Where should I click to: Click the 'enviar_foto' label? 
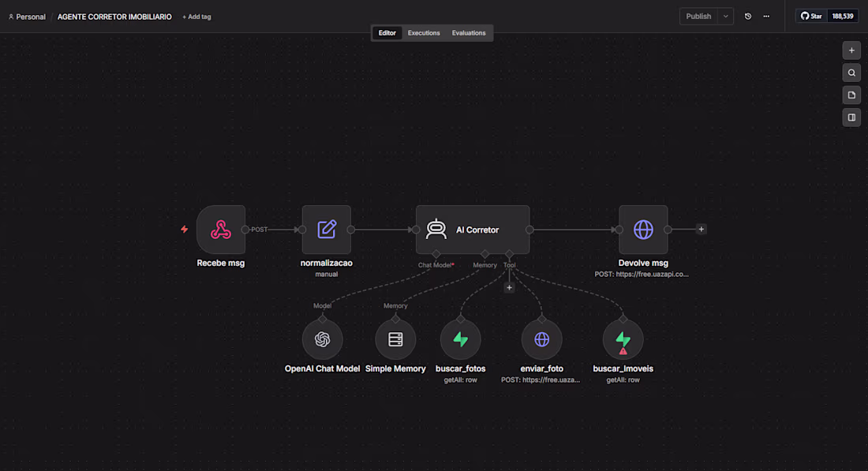541,368
